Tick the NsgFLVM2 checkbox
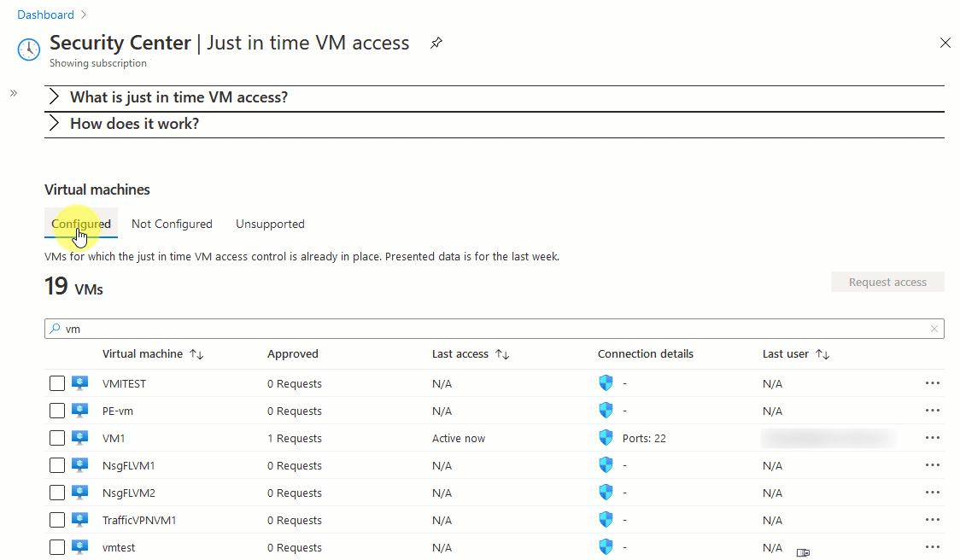Image resolution: width=960 pixels, height=560 pixels. 57,493
